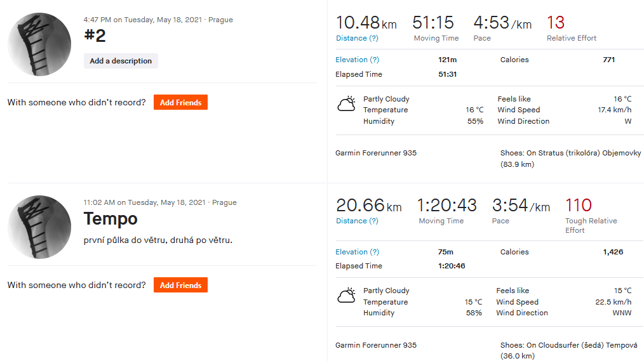Click the Tempo activity profile avatar

[x=39, y=227]
